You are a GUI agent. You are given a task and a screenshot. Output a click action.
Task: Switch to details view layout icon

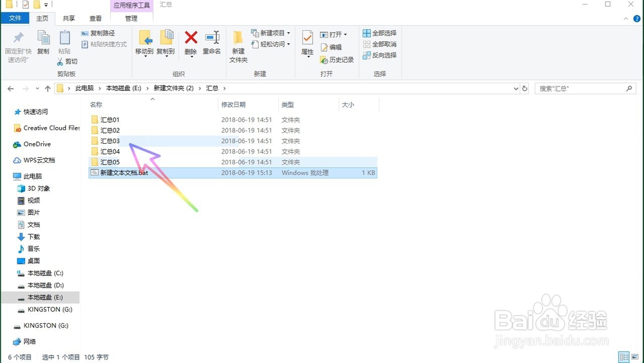tap(624, 357)
